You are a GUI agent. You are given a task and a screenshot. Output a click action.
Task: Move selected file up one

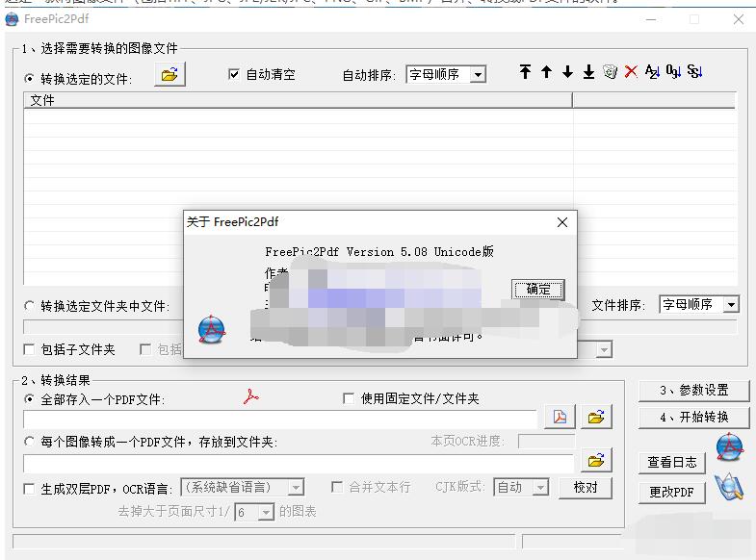[546, 72]
